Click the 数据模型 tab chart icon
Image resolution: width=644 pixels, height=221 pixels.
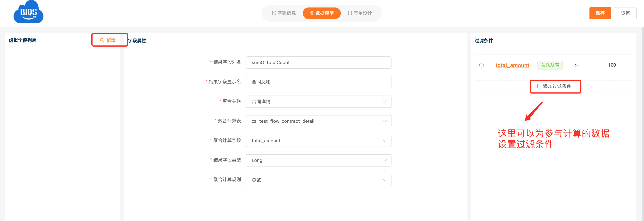pyautogui.click(x=311, y=13)
